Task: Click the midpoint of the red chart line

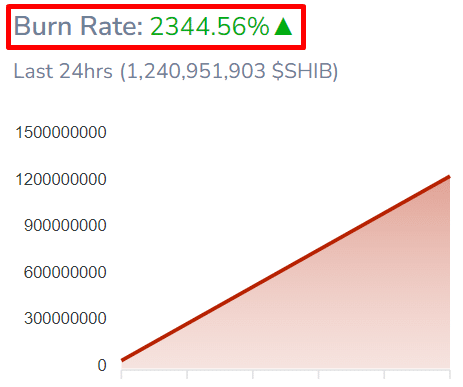Action: click(x=286, y=268)
